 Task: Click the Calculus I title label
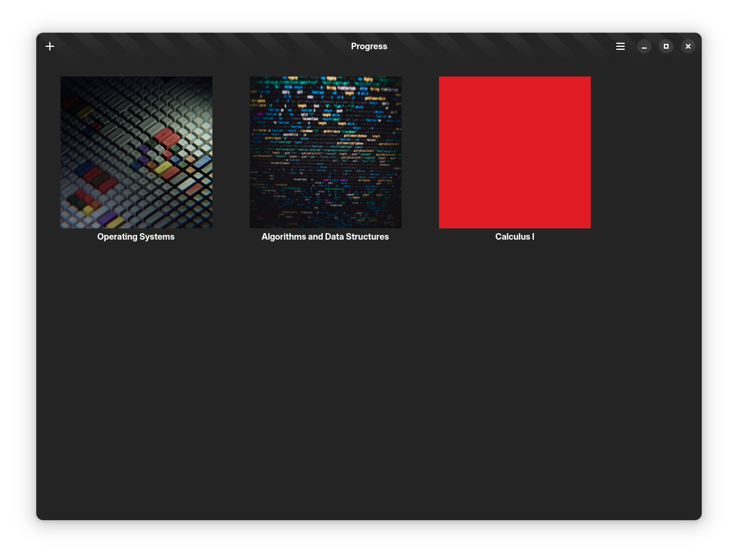pyautogui.click(x=515, y=237)
